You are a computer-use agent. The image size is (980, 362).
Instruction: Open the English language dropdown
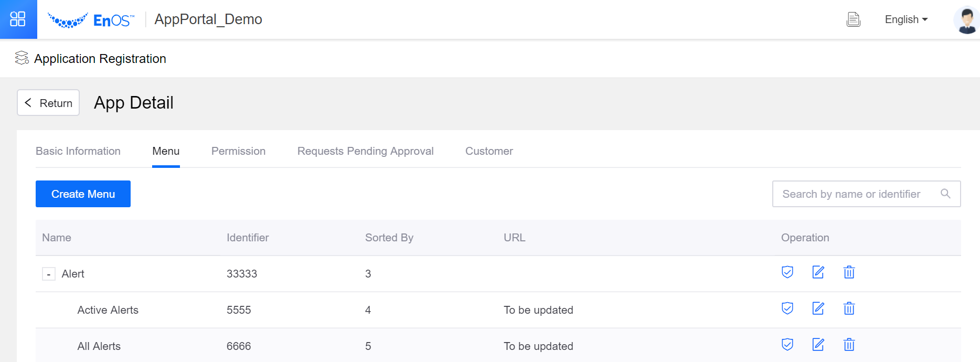pyautogui.click(x=906, y=19)
